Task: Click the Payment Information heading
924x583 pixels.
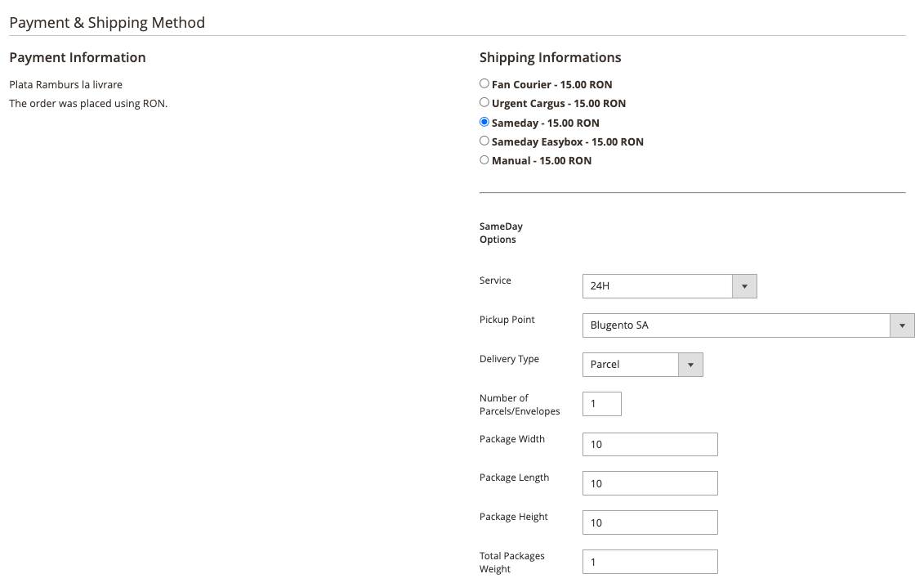Action: pos(78,57)
